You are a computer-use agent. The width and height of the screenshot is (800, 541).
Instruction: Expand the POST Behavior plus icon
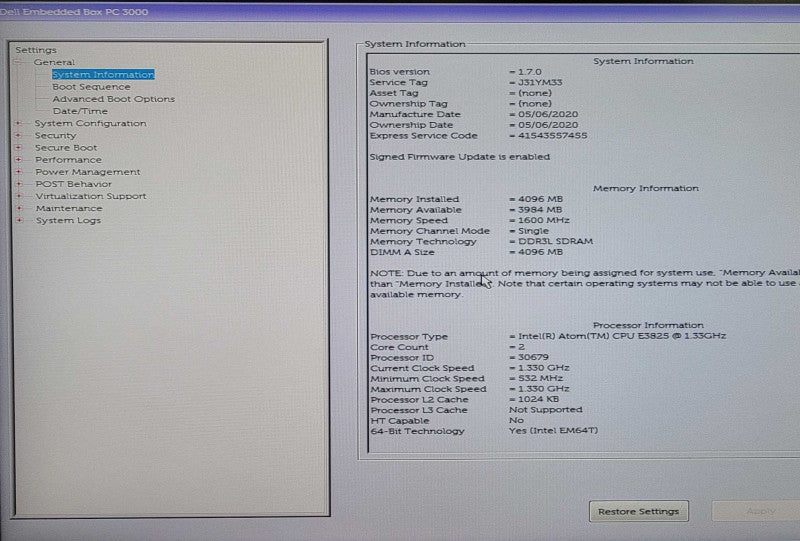[x=19, y=184]
